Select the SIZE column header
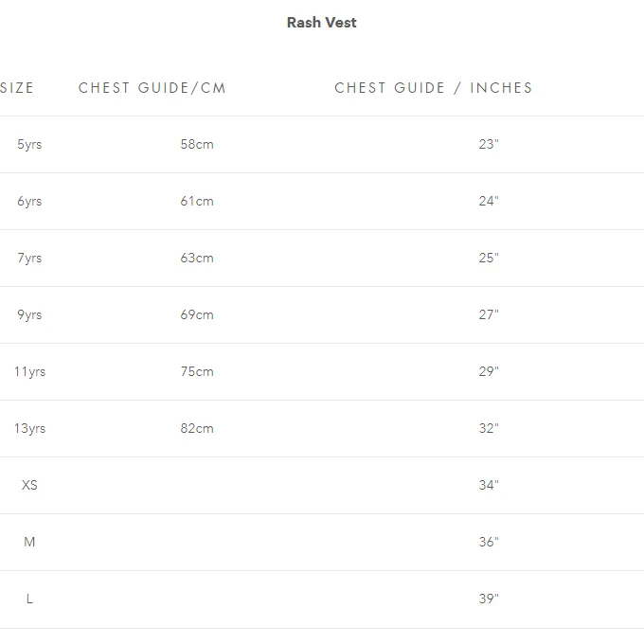Image resolution: width=644 pixels, height=644 pixels. pos(17,88)
